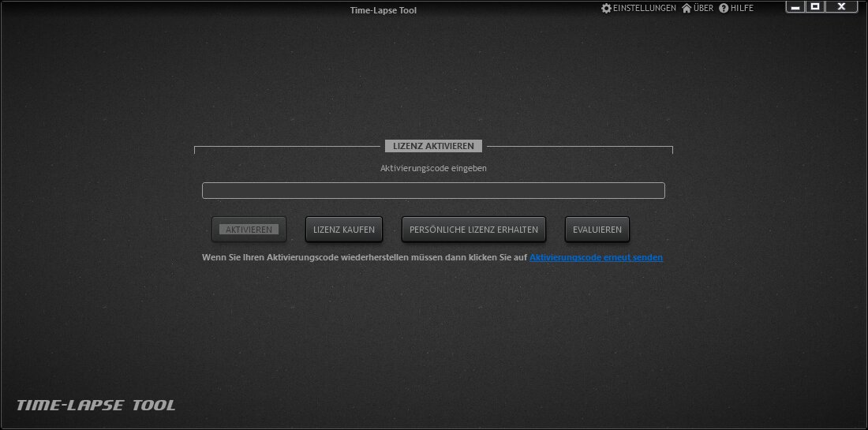Screen dimensions: 868x430
Task: Click the Evaluieren button
Action: [x=597, y=229]
